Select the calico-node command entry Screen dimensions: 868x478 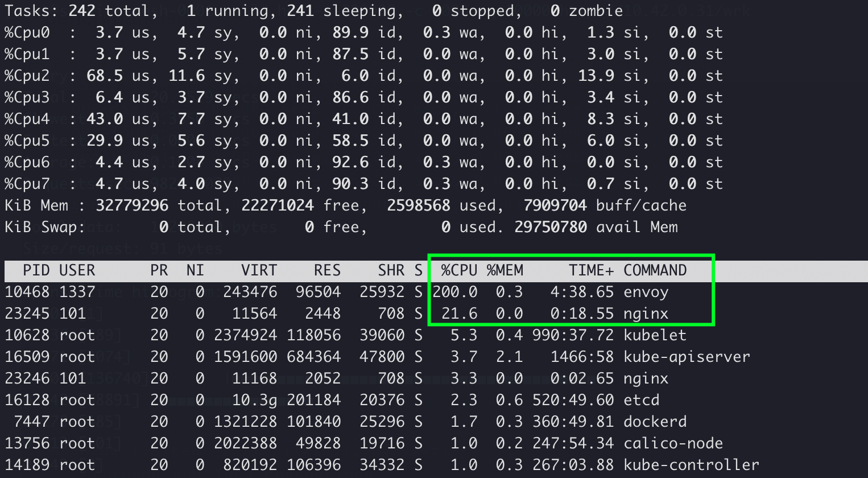tap(673, 443)
